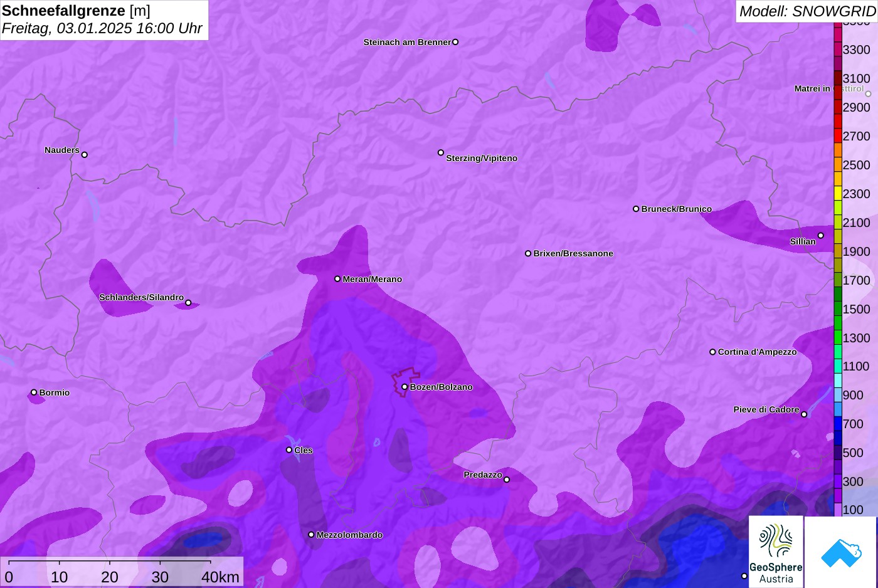Select the yellow 2300 legend swatch
The image size is (878, 588).
point(838,193)
